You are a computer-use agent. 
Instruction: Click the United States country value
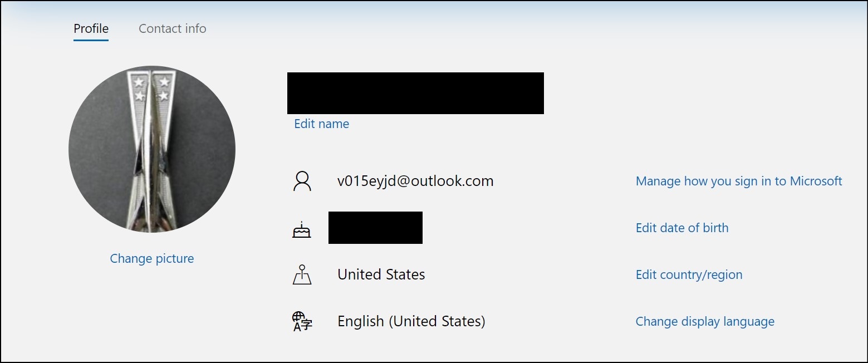[381, 274]
